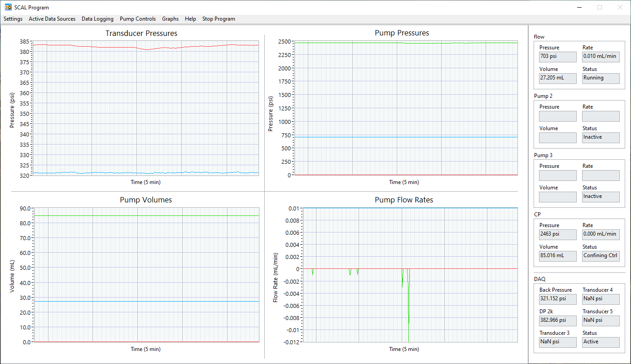Open the Active Data Sources menu

point(52,19)
